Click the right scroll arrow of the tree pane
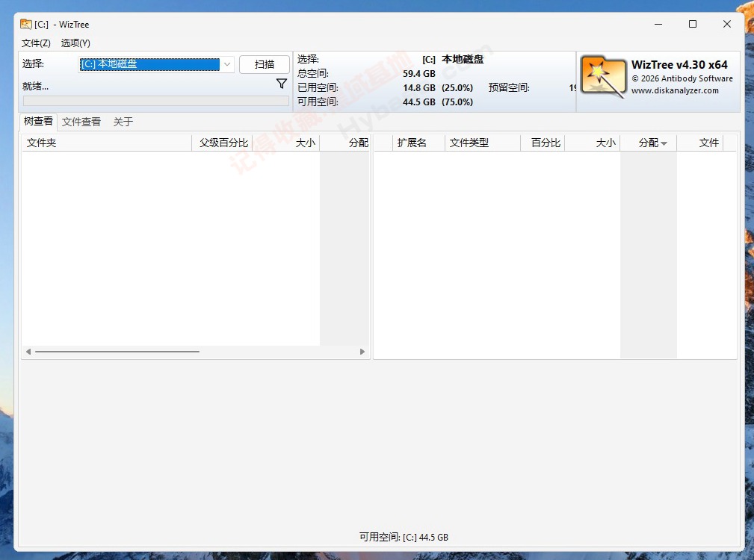 coord(363,351)
